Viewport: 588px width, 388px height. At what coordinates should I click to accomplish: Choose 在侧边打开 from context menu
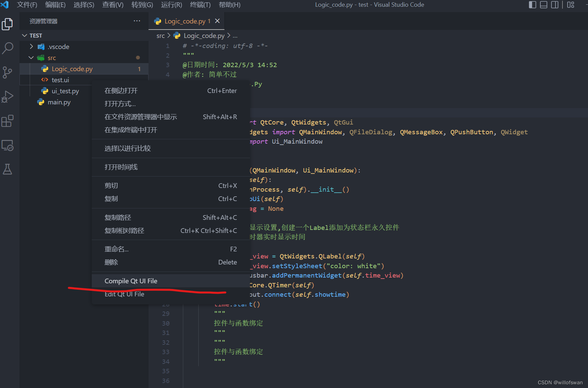coord(171,91)
